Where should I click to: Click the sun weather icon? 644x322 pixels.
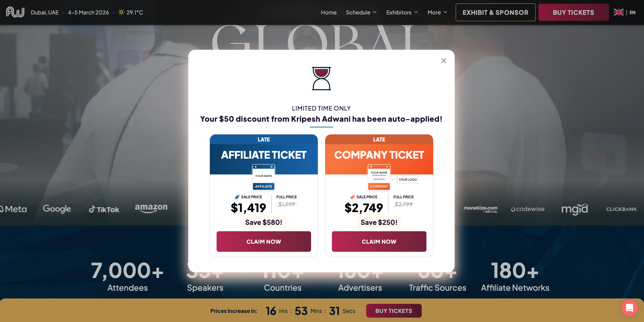pos(121,12)
